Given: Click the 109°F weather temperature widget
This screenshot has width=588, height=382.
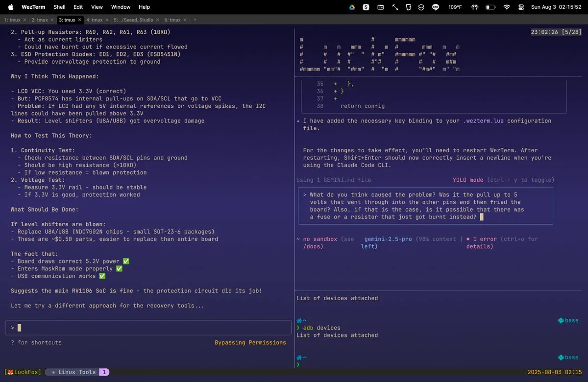Looking at the screenshot, I should coord(455,7).
